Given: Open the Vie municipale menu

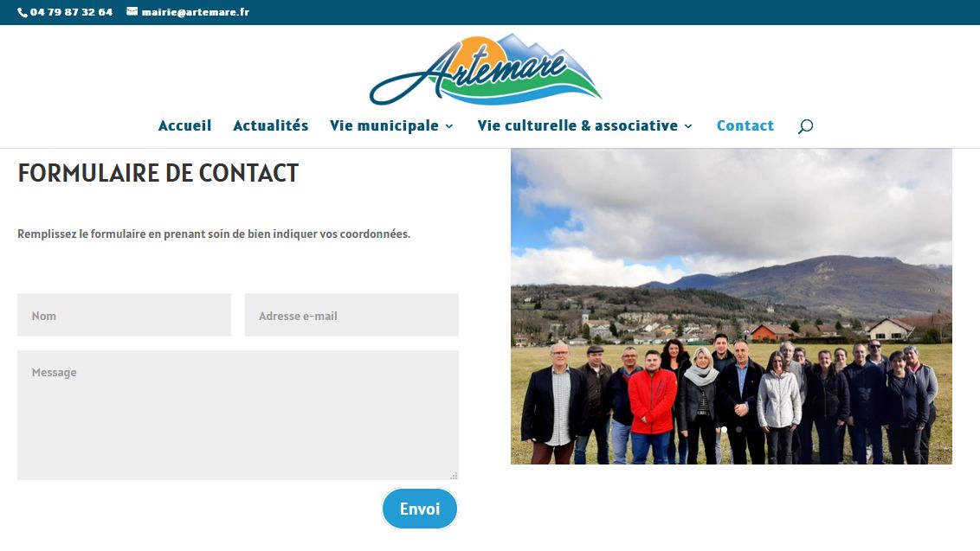Looking at the screenshot, I should pyautogui.click(x=384, y=125).
